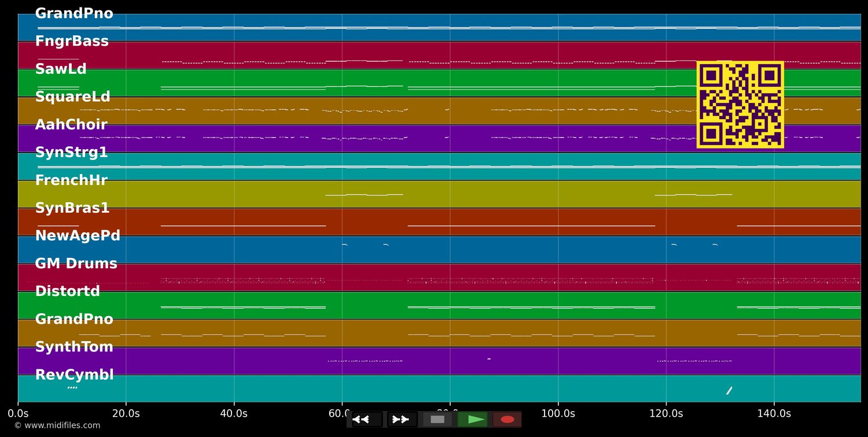Click the yellow QR code image

tap(740, 105)
